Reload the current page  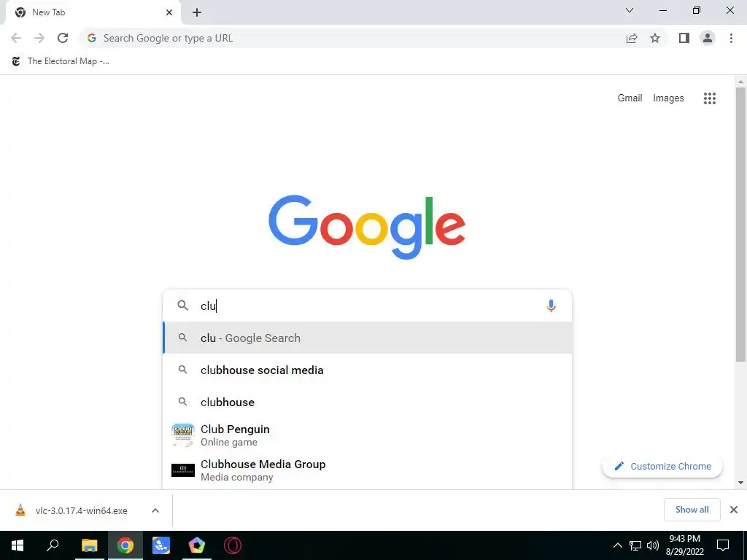click(63, 38)
